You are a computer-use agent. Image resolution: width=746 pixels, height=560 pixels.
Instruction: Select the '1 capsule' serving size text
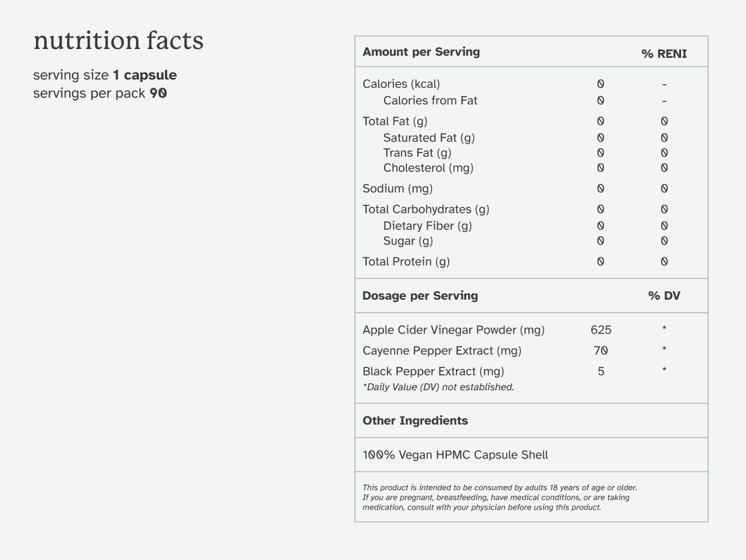(x=144, y=75)
